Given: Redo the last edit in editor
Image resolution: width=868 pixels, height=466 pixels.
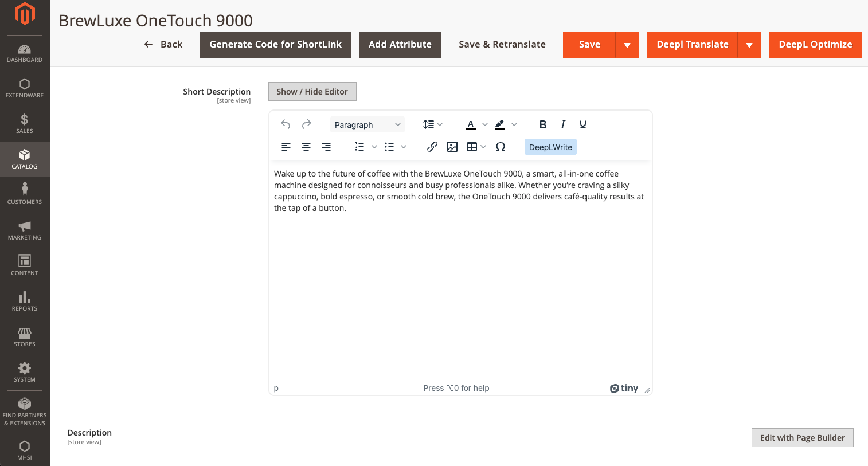Looking at the screenshot, I should pos(307,124).
